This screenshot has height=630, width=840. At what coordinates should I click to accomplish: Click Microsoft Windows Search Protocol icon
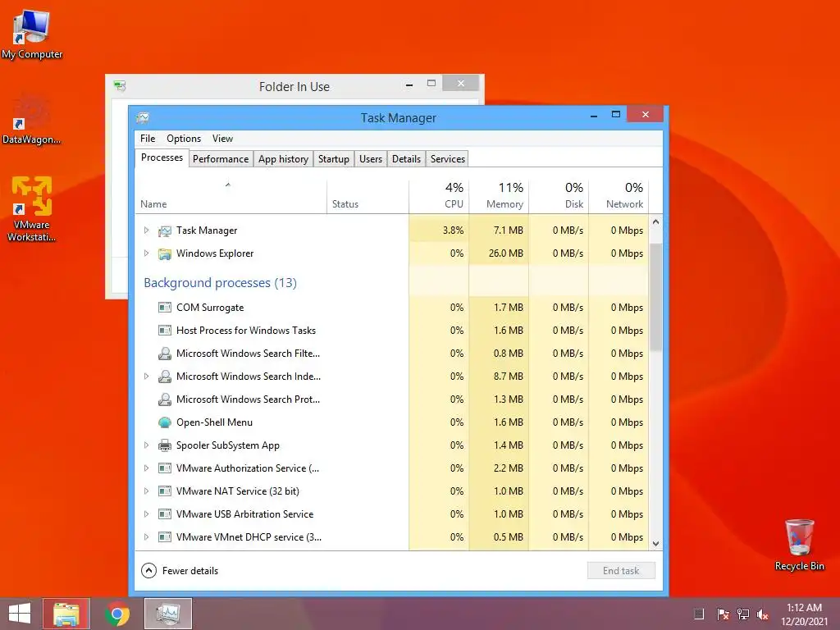point(164,399)
